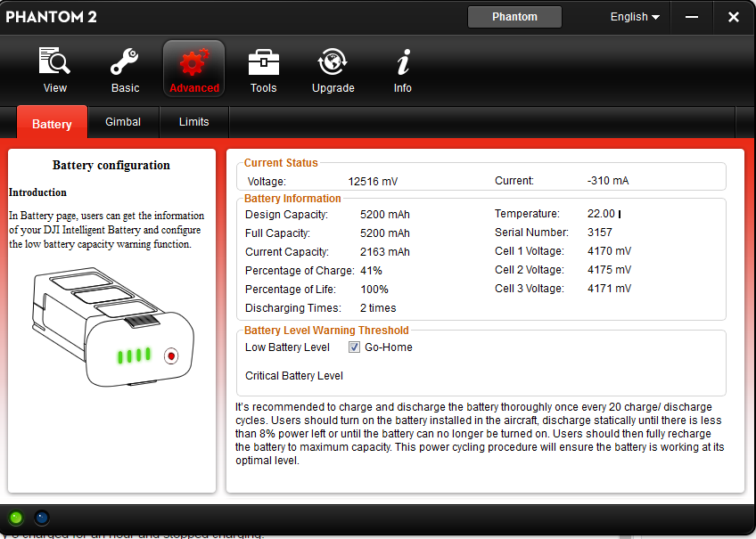Screen dimensions: 756x539
Task: Click the Discharging Times value 2 times
Action: point(378,308)
